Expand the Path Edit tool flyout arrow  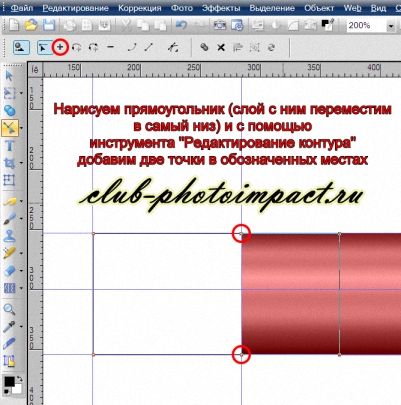pos(21,128)
